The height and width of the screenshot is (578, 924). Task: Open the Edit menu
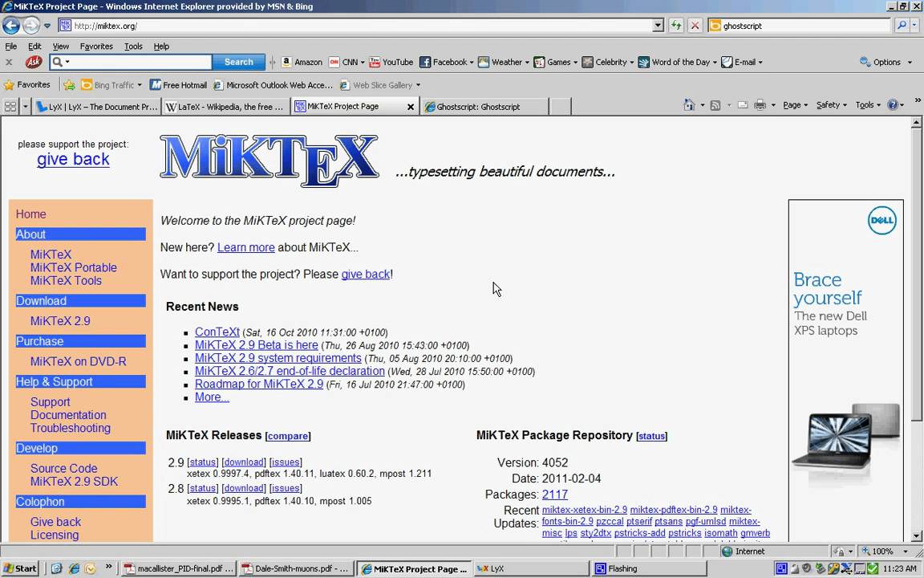tap(34, 46)
